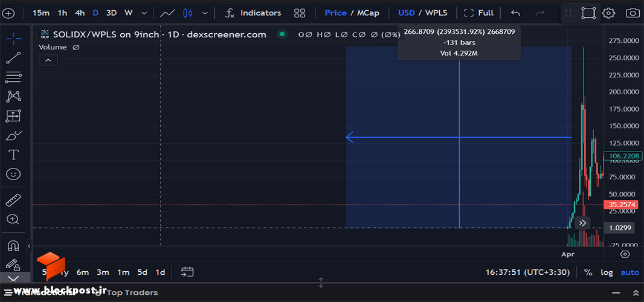The image size is (644, 302).
Task: Expand drawing toolbar bottom chevron
Action: [x=13, y=278]
